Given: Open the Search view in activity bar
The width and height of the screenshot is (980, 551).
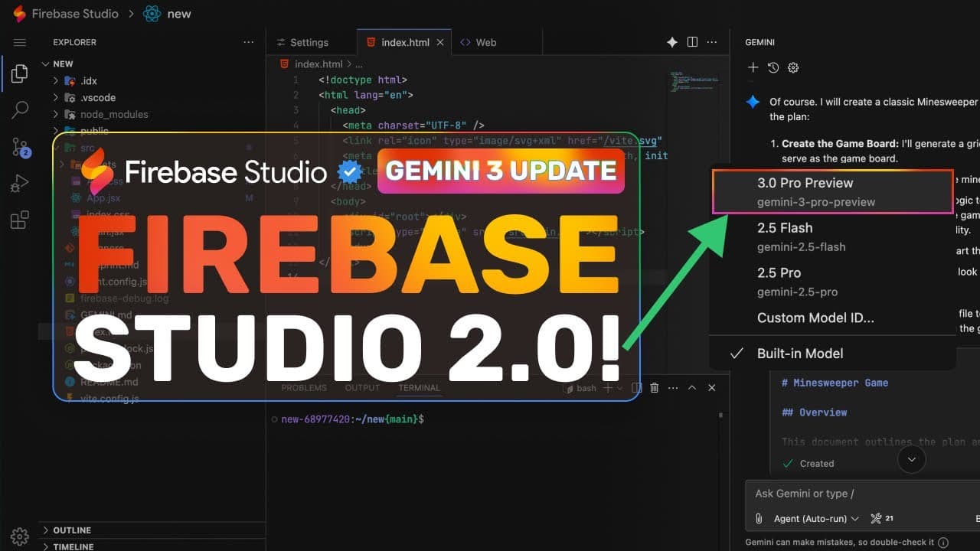Looking at the screenshot, I should click(20, 110).
